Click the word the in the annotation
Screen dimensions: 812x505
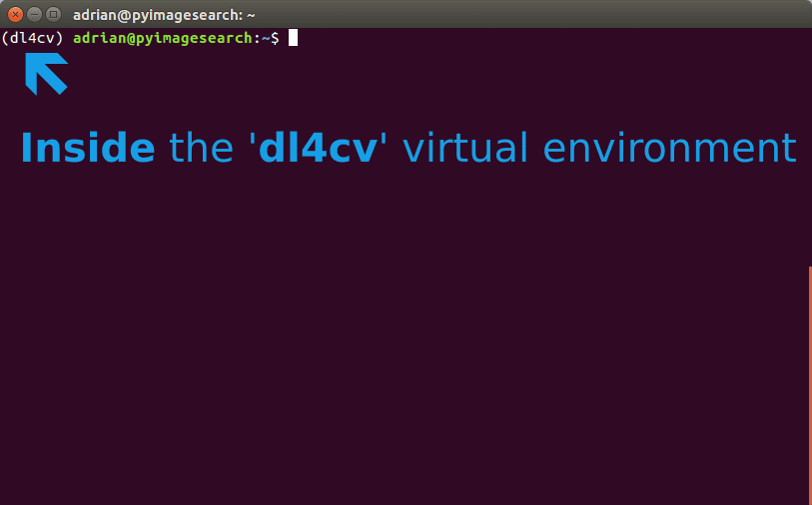click(x=201, y=148)
